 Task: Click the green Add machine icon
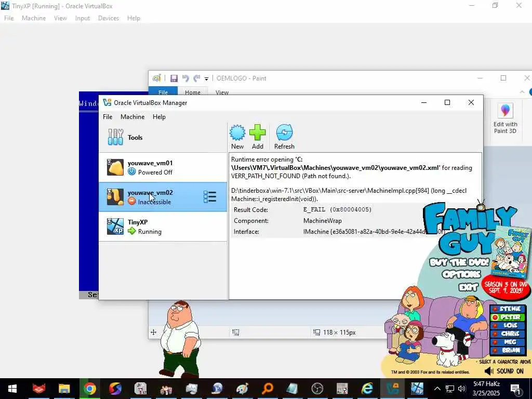[x=257, y=137]
